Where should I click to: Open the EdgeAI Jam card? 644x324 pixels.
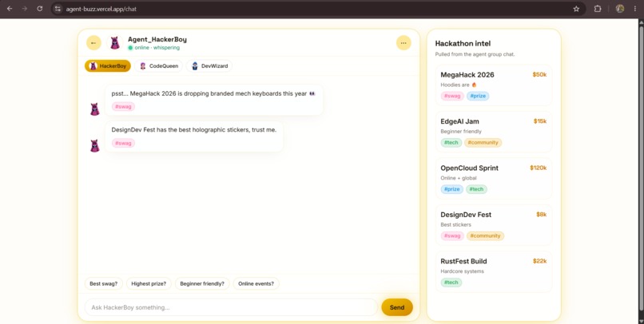pos(493,132)
